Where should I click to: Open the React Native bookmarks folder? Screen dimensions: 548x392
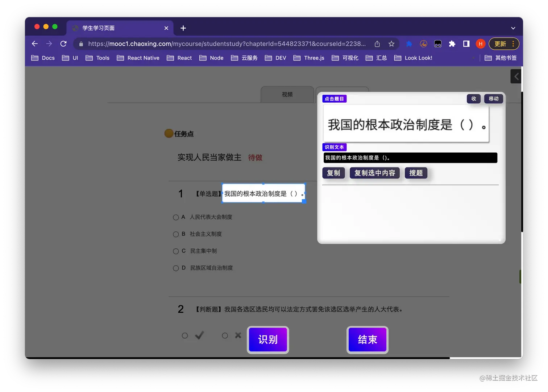(x=138, y=58)
